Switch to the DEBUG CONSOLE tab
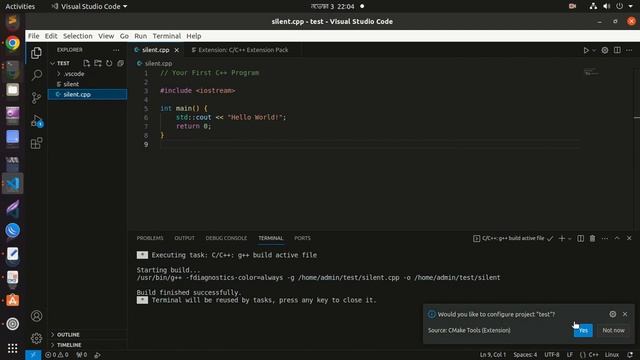 click(226, 238)
